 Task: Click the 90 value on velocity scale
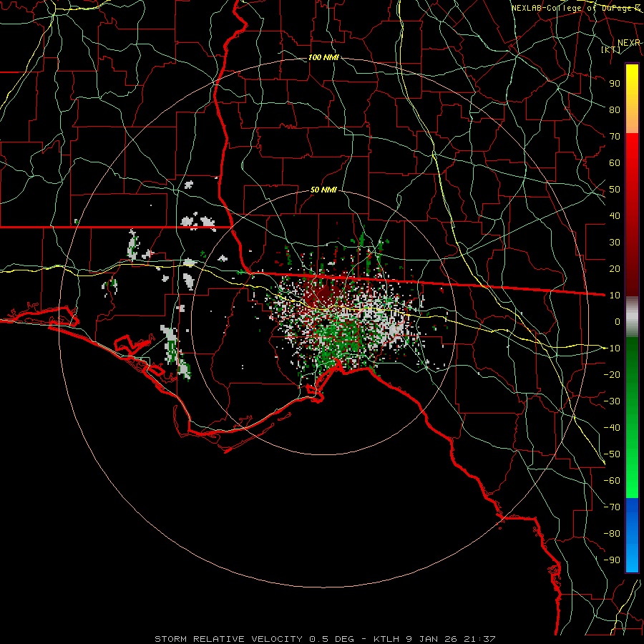pyautogui.click(x=615, y=84)
